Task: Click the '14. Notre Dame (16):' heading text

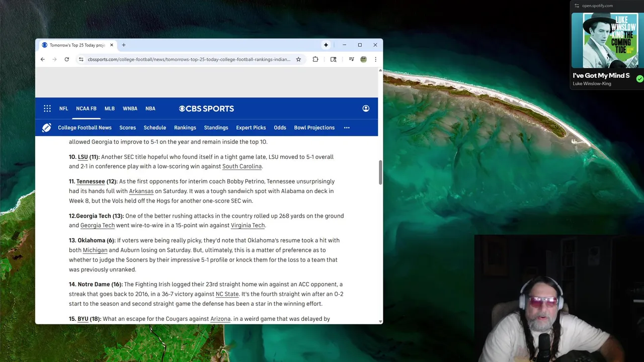Action: point(96,285)
